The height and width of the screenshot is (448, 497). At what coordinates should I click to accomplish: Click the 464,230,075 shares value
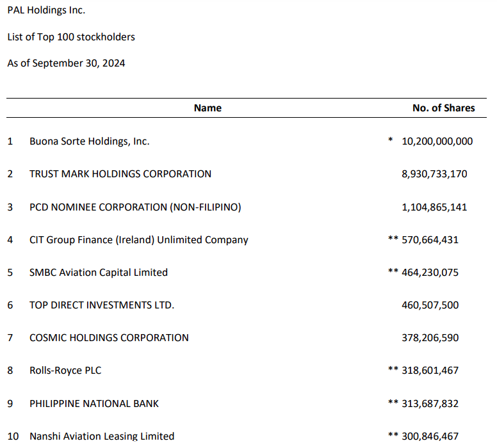click(x=430, y=272)
